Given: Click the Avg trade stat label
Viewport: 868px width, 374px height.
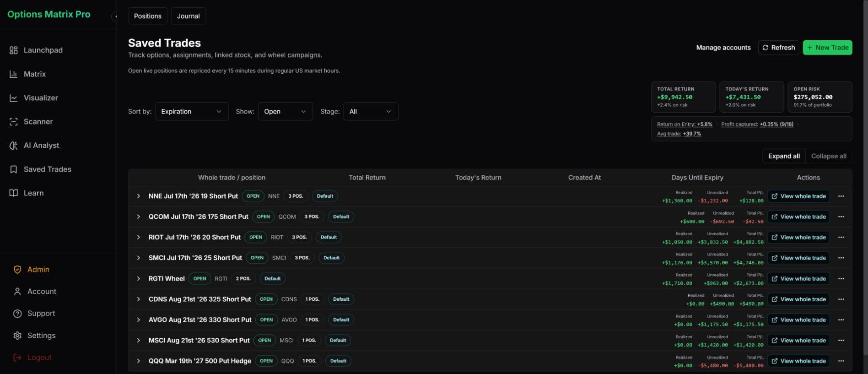Looking at the screenshot, I should pyautogui.click(x=679, y=134).
